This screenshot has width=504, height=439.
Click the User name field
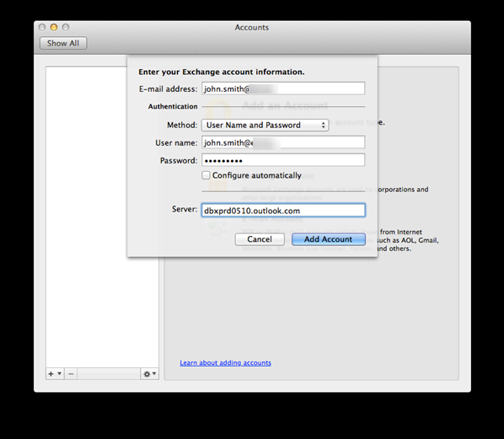283,142
